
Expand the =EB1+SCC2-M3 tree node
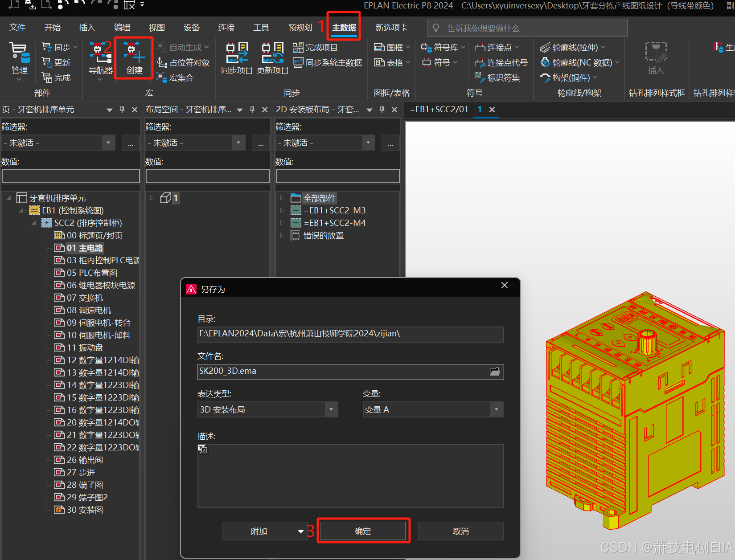[x=283, y=210]
